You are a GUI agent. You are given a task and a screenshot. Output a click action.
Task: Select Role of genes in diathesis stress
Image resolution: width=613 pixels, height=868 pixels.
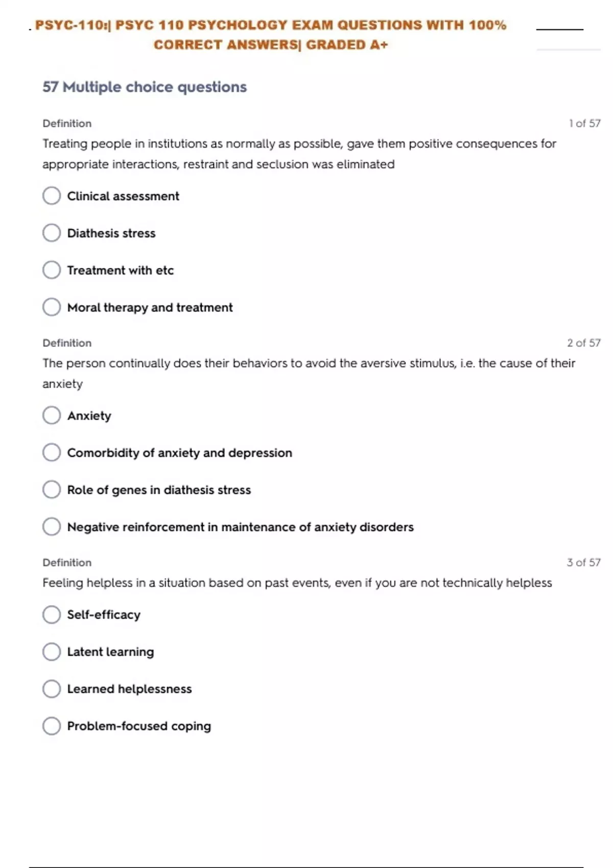coord(52,490)
